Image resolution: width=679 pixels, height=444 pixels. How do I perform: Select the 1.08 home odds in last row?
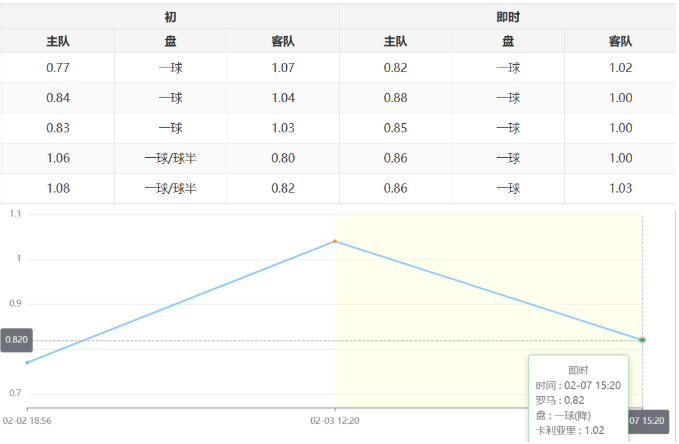click(x=58, y=188)
